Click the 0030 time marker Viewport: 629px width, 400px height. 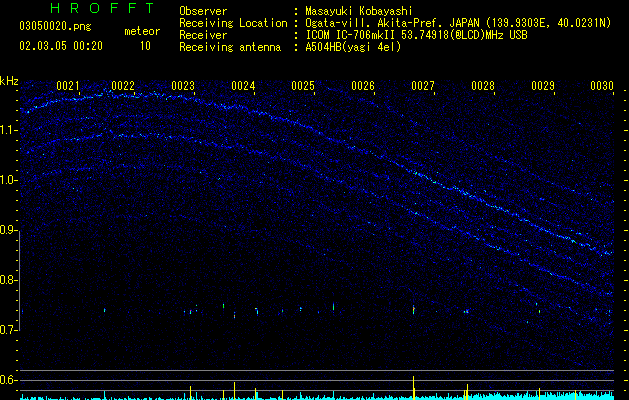pyautogui.click(x=602, y=86)
